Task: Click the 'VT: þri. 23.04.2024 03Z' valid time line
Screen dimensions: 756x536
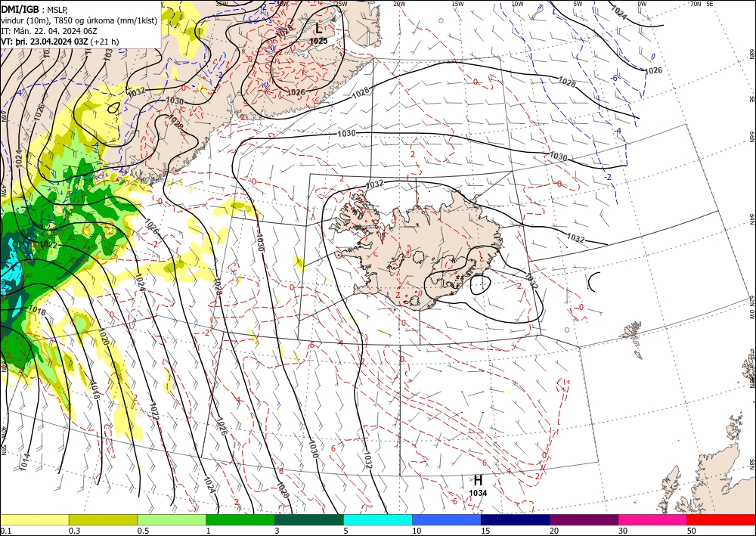Action: point(60,42)
